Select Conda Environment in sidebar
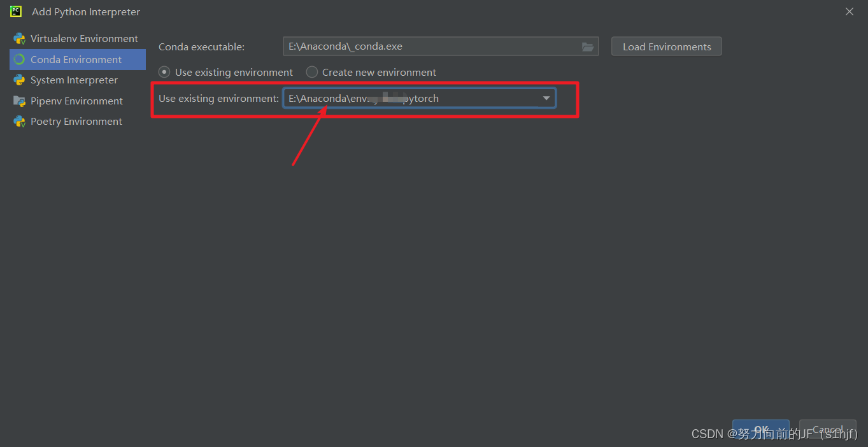The height and width of the screenshot is (447, 868). pyautogui.click(x=78, y=60)
